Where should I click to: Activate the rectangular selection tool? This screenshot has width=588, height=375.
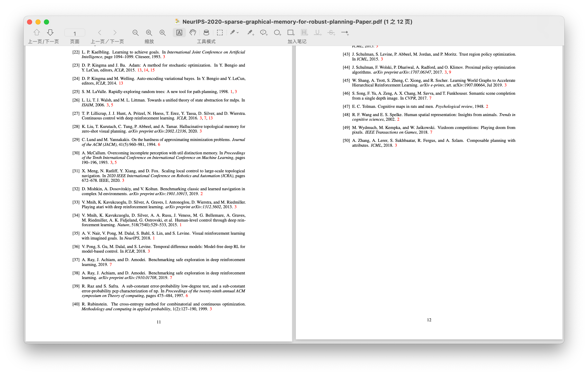[x=220, y=33]
